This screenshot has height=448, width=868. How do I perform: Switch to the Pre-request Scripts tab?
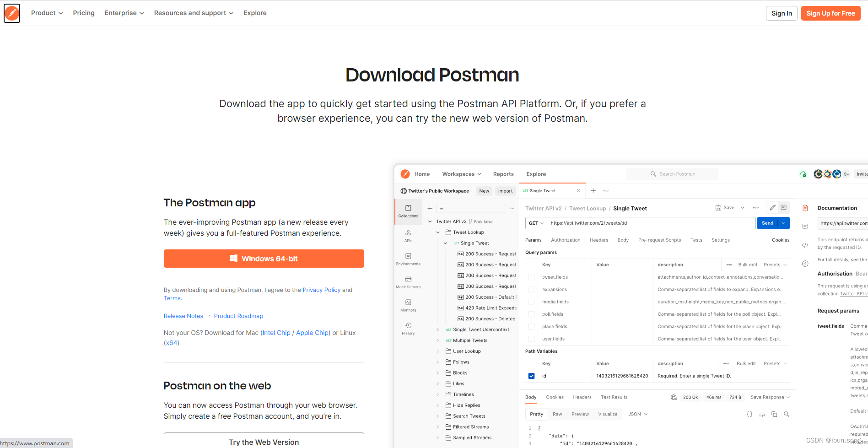[x=659, y=240]
